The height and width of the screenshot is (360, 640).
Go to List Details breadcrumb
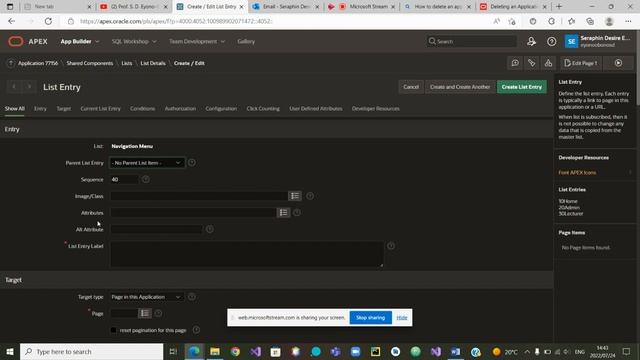153,63
